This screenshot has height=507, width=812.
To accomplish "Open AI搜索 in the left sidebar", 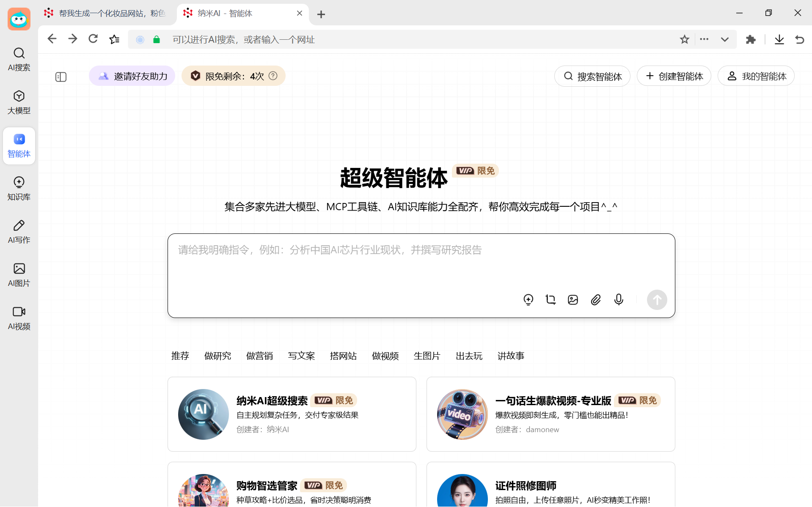I will coord(19,59).
